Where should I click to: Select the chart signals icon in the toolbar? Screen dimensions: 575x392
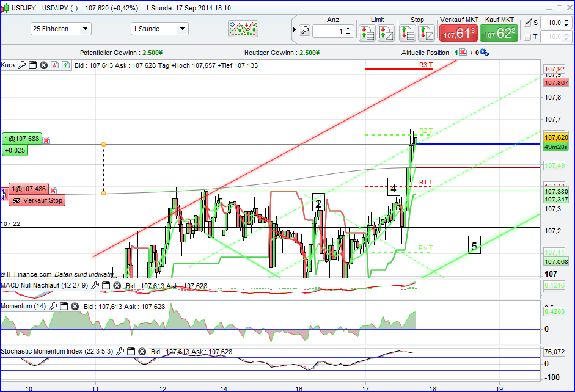tap(243, 28)
